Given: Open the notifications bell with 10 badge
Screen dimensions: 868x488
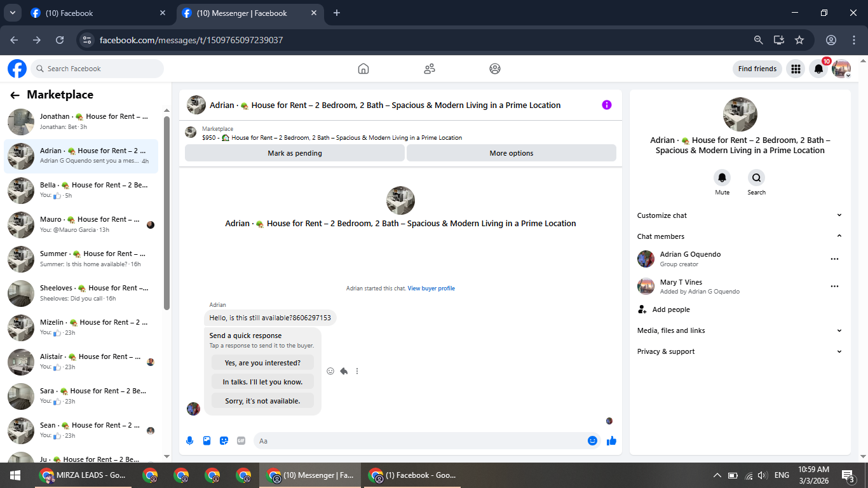Looking at the screenshot, I should point(819,69).
